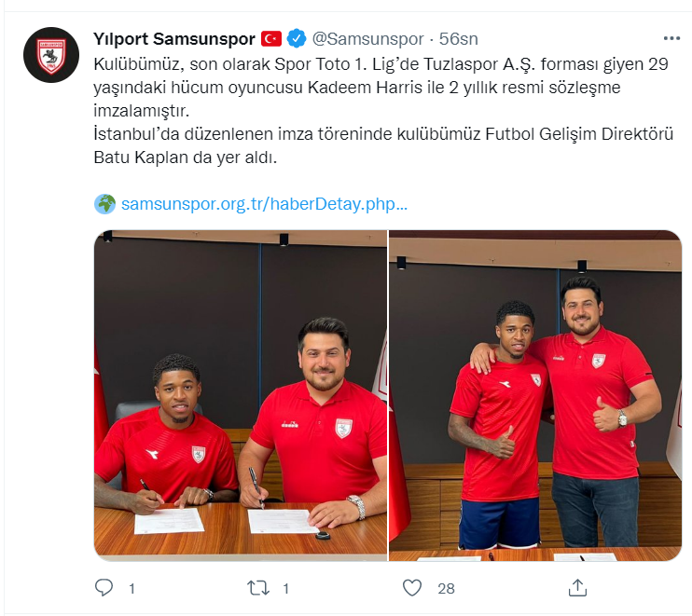Click the reply speech bubble icon
This screenshot has height=616, width=692.
click(x=104, y=588)
